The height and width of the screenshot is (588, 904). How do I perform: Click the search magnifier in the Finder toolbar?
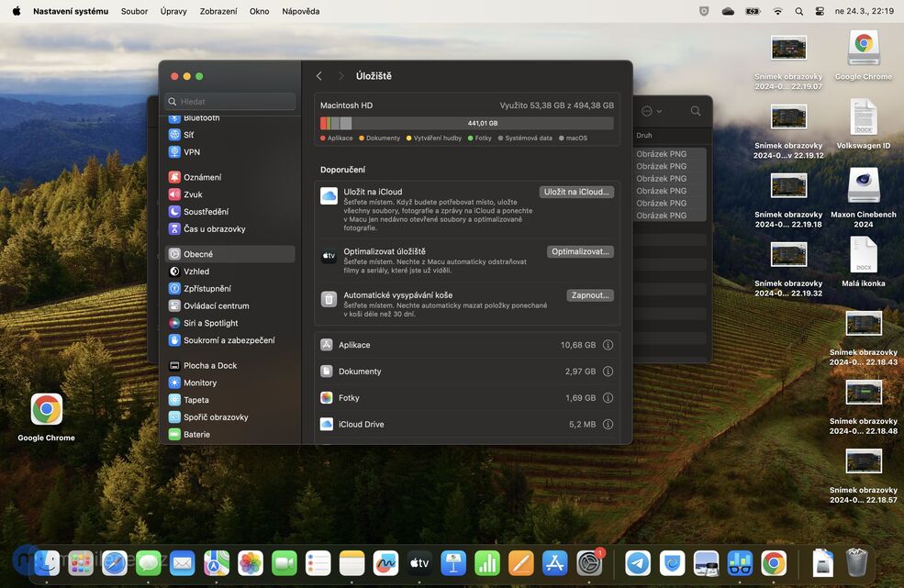click(x=696, y=110)
